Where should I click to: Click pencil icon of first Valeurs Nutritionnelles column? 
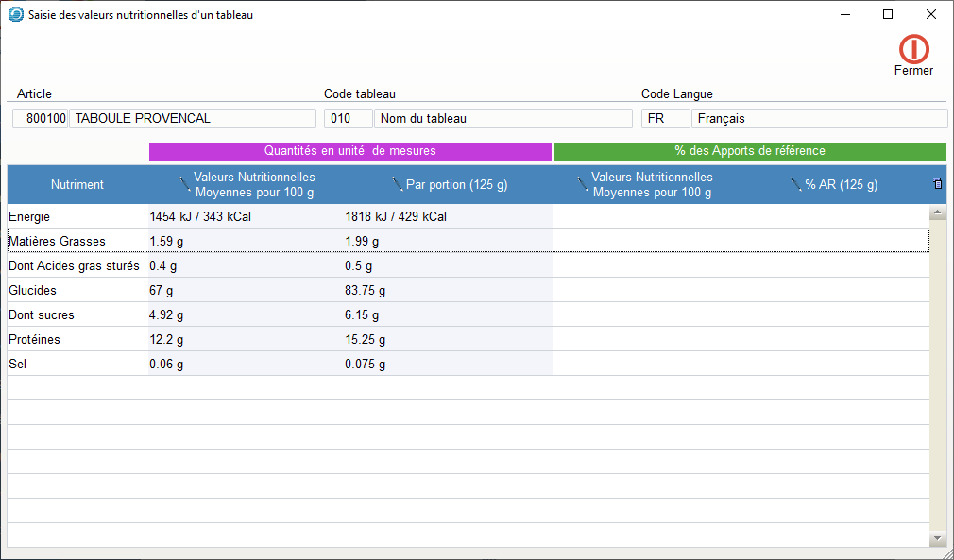[x=185, y=184]
